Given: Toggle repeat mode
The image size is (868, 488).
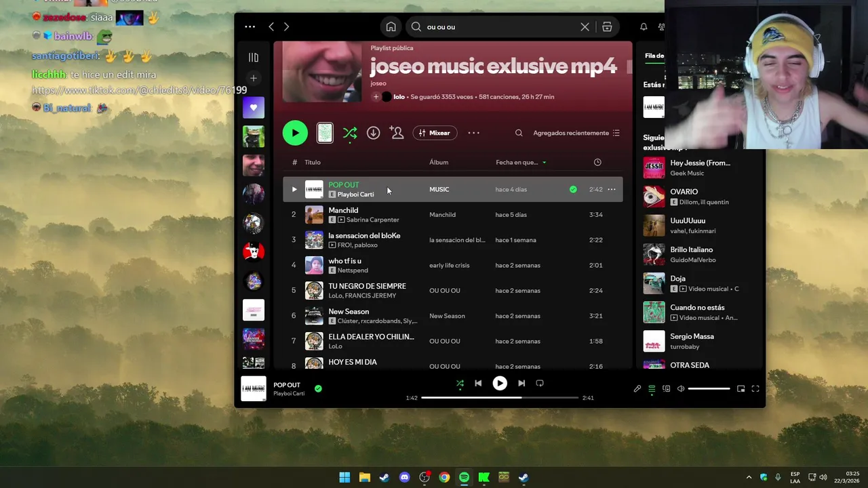Looking at the screenshot, I should pos(540,383).
